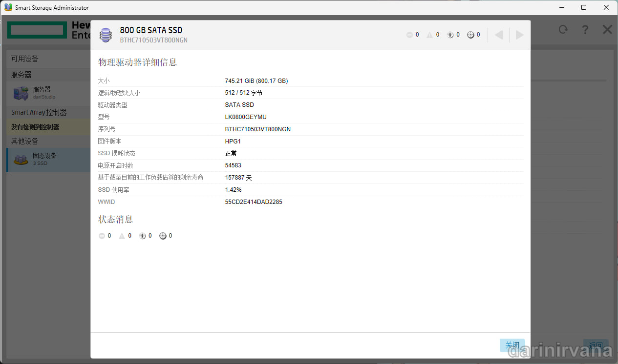Click the next drive navigation arrow
The image size is (618, 364).
tap(519, 34)
